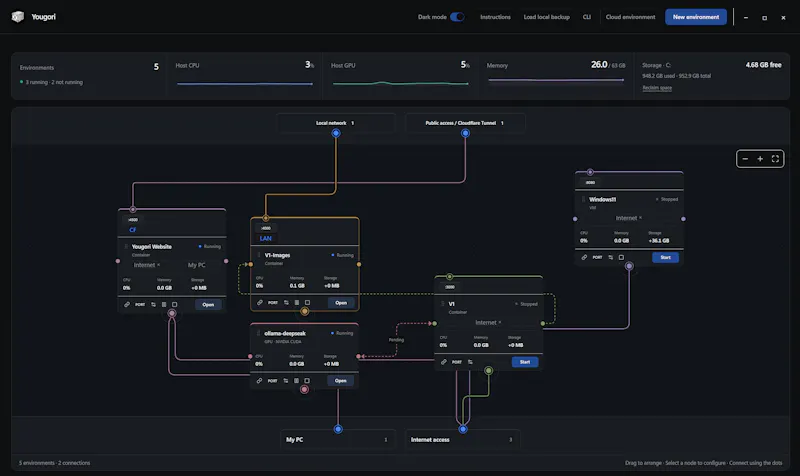800x476 pixels.
Task: Click the My PC tag on Yougori Website
Action: [196, 265]
